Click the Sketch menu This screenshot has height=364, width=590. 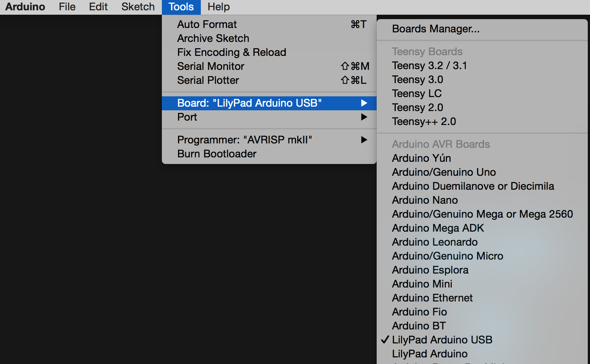[138, 7]
